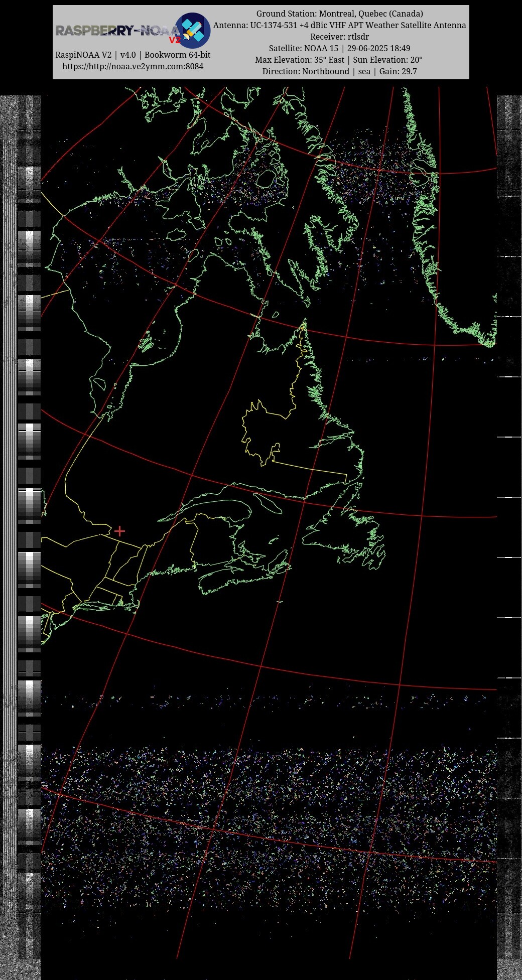
Task: Click the "Max Elevation: 35° East" line
Action: click(339, 60)
